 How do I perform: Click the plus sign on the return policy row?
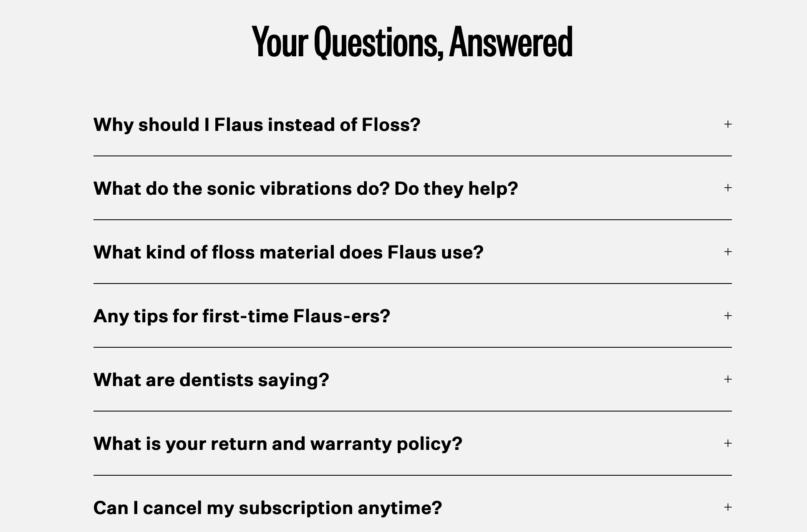[x=728, y=444]
